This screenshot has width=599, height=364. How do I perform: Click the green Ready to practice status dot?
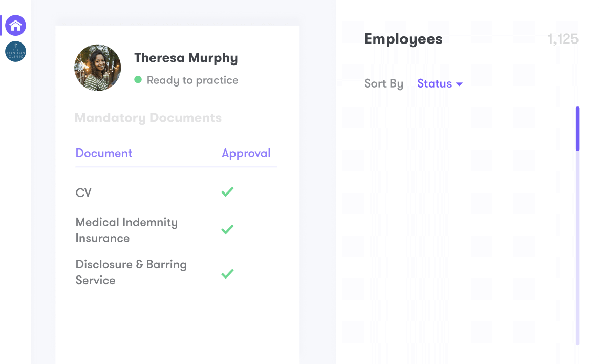138,79
